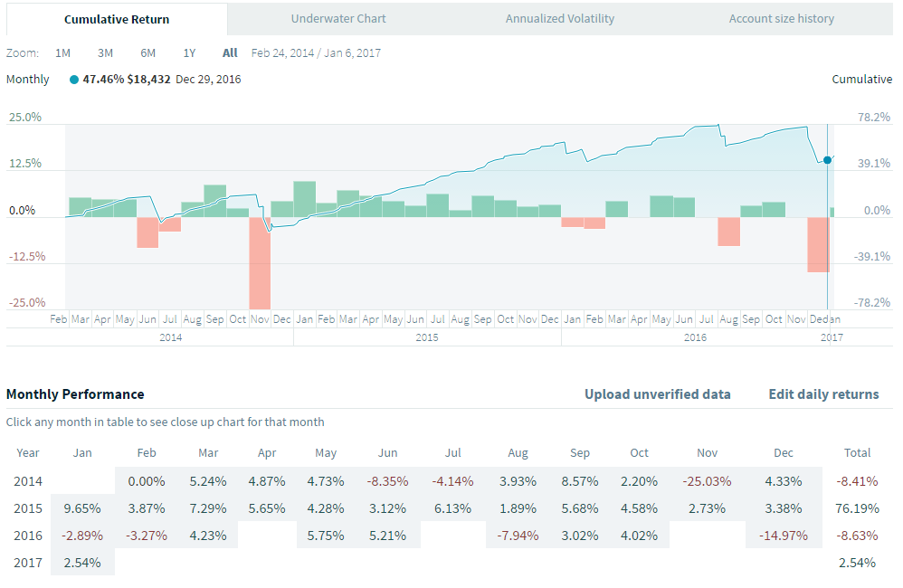Set chart zoom to 3M
Screen dimensions: 903x588
click(x=105, y=52)
